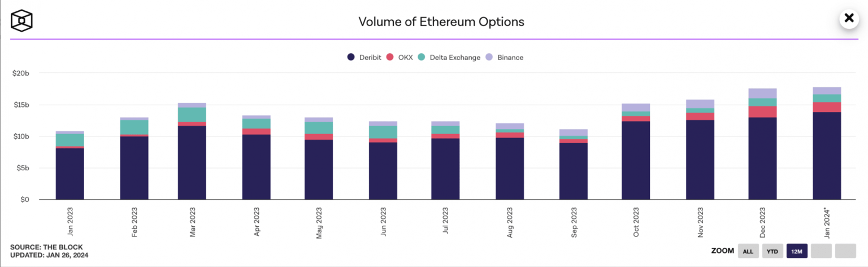Click the Volume of Ethereum Options title
This screenshot has height=267, width=868.
(441, 22)
